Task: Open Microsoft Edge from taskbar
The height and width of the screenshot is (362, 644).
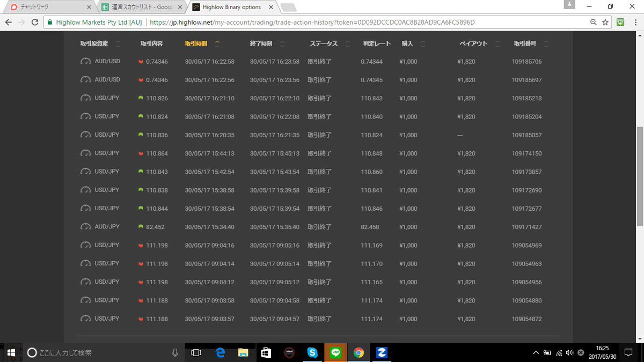Action: [220, 353]
